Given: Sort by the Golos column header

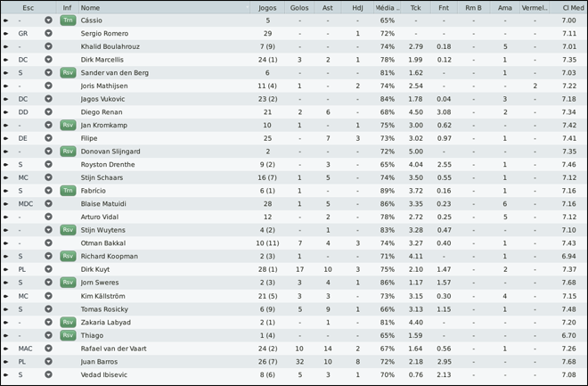Looking at the screenshot, I should [x=300, y=6].
